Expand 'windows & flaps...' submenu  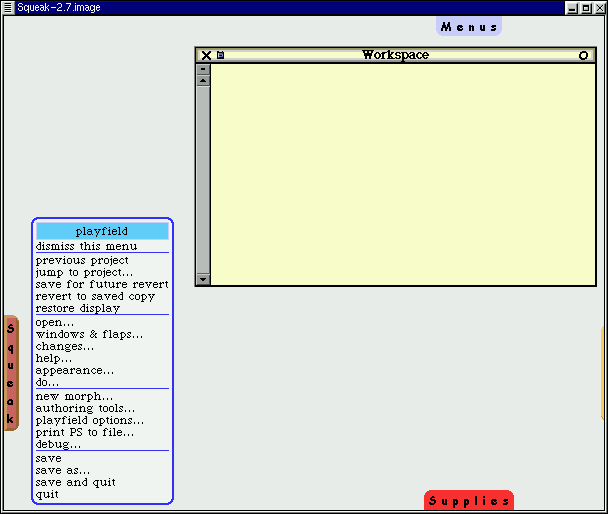coord(89,334)
